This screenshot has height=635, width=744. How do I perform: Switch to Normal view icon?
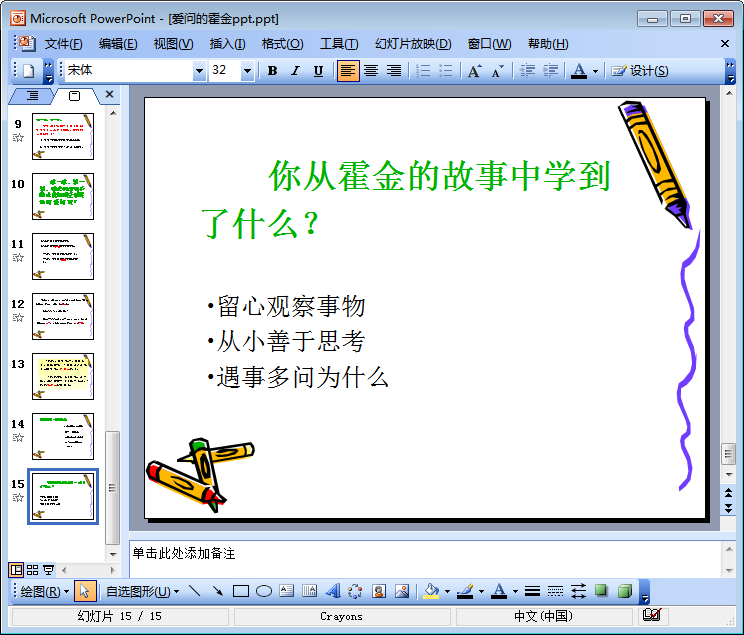pos(16,570)
